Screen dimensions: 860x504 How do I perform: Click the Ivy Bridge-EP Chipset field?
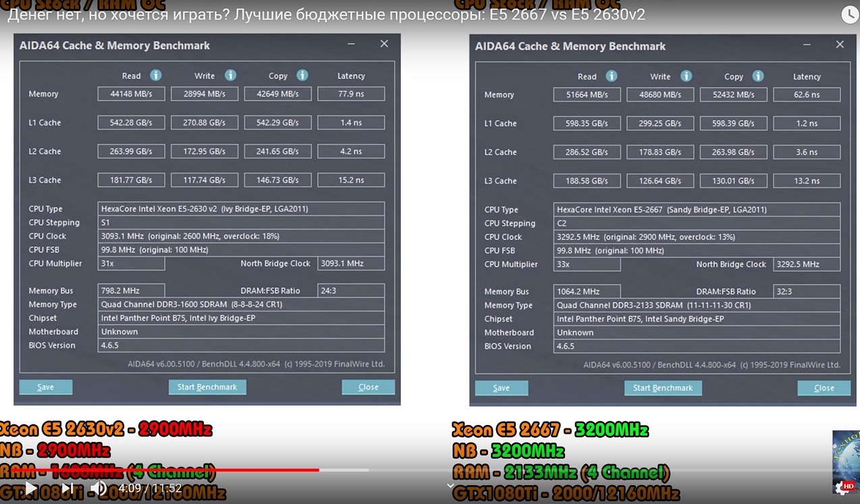(x=242, y=318)
